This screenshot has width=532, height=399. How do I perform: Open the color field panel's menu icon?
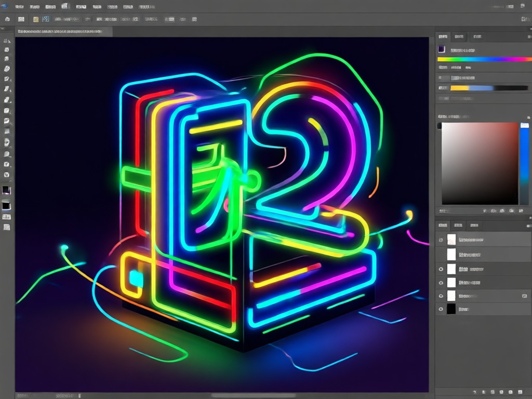pos(528,117)
